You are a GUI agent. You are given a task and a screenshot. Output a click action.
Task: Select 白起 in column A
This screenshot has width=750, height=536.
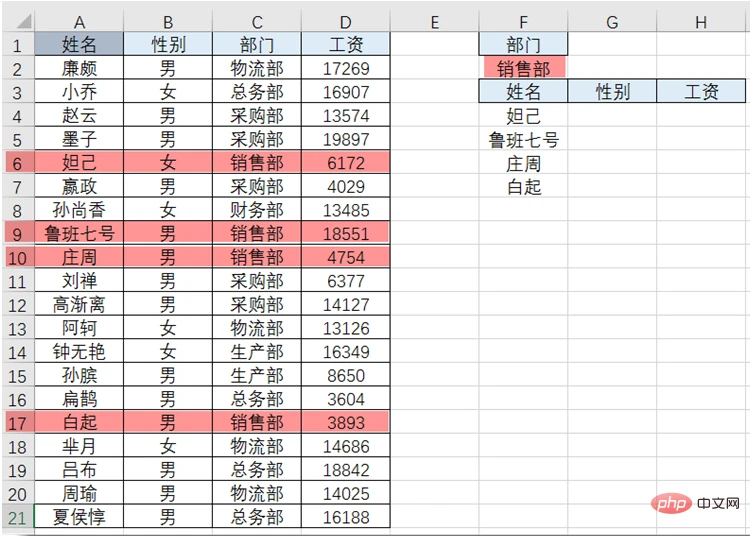79,423
